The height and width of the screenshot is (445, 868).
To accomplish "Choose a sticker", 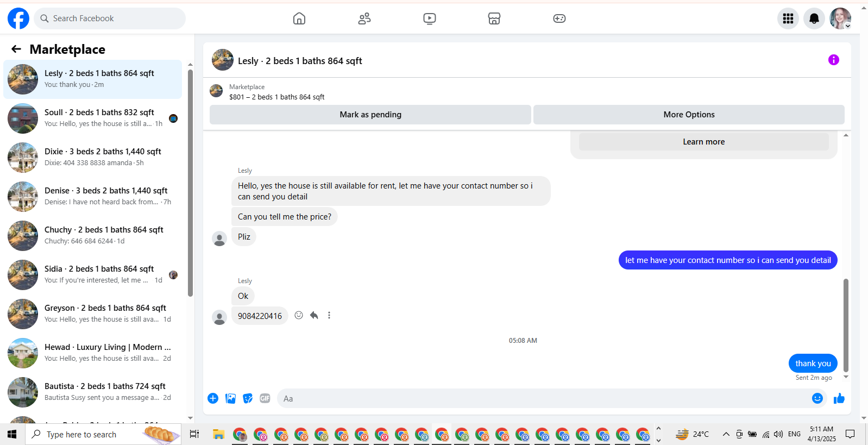I will (248, 398).
